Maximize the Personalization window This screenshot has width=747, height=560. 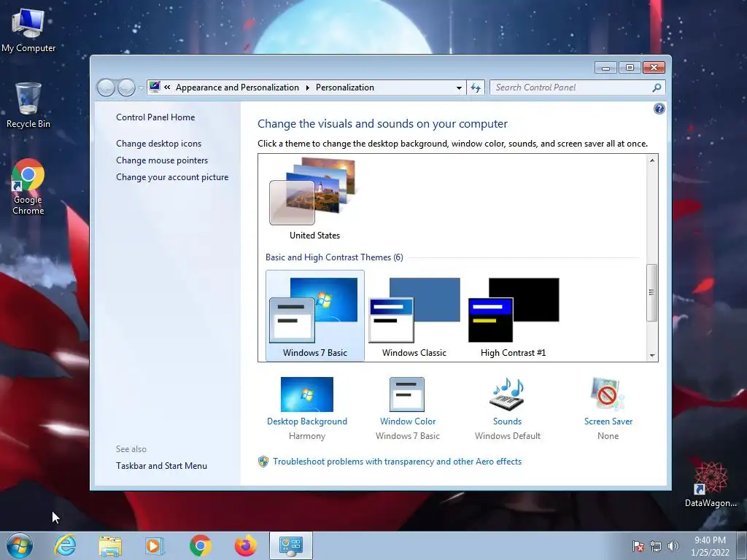[x=630, y=68]
